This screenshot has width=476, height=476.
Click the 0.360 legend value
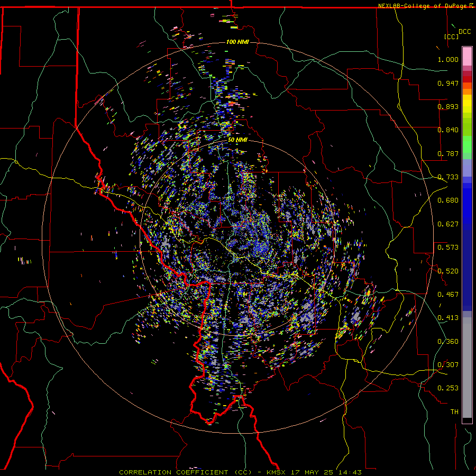[448, 342]
